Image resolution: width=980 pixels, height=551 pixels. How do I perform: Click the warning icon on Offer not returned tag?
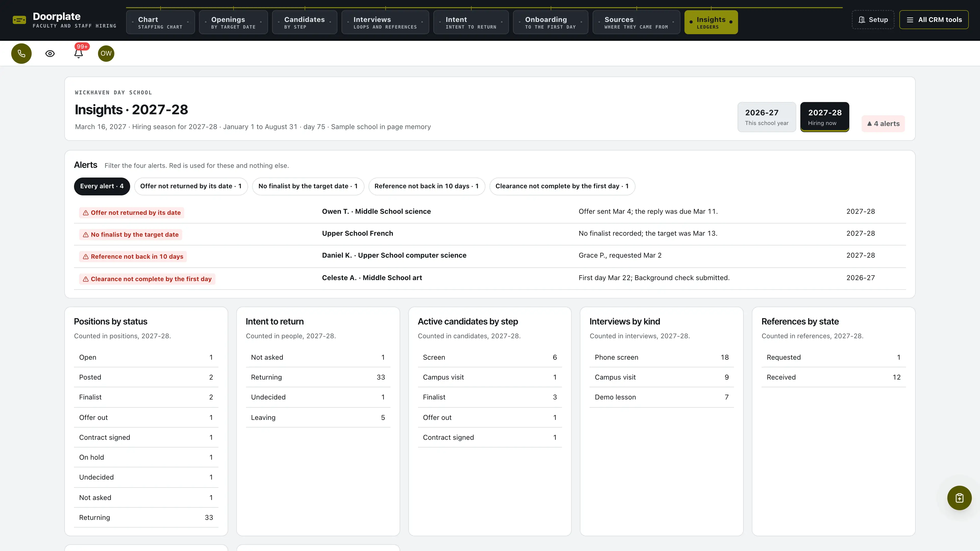(86, 213)
